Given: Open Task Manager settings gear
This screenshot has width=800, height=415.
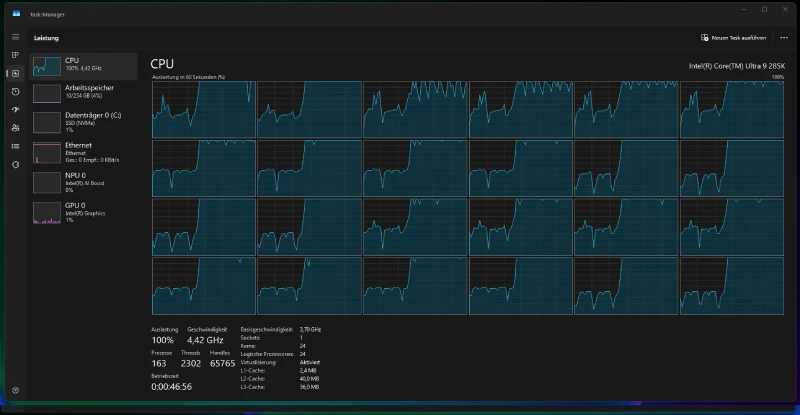Looking at the screenshot, I should pyautogui.click(x=16, y=390).
